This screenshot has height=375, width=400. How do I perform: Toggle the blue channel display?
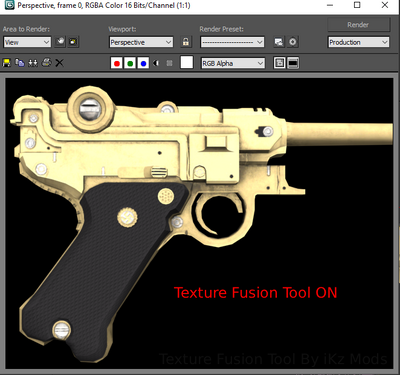(143, 63)
